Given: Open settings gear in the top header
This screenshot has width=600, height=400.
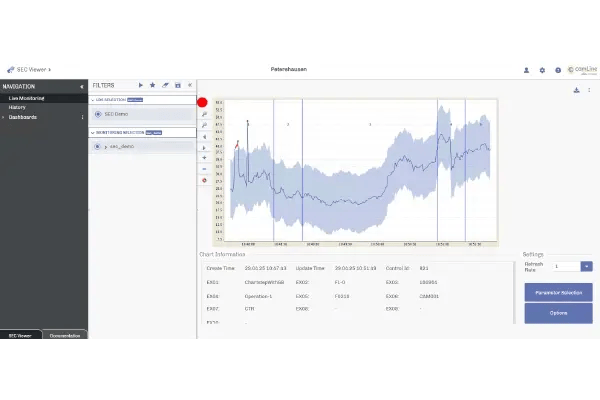Looking at the screenshot, I should pos(542,70).
